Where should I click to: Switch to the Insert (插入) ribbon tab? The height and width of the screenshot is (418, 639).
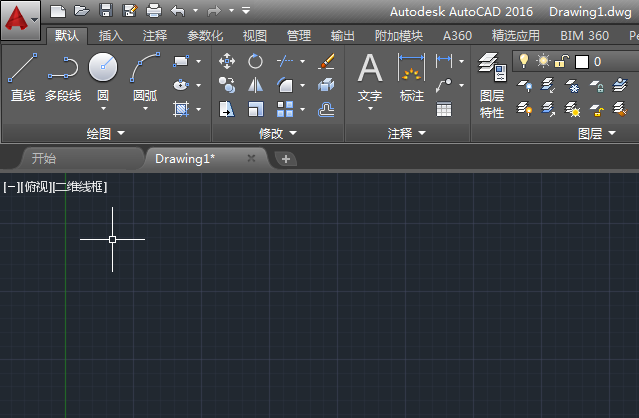tap(111, 36)
